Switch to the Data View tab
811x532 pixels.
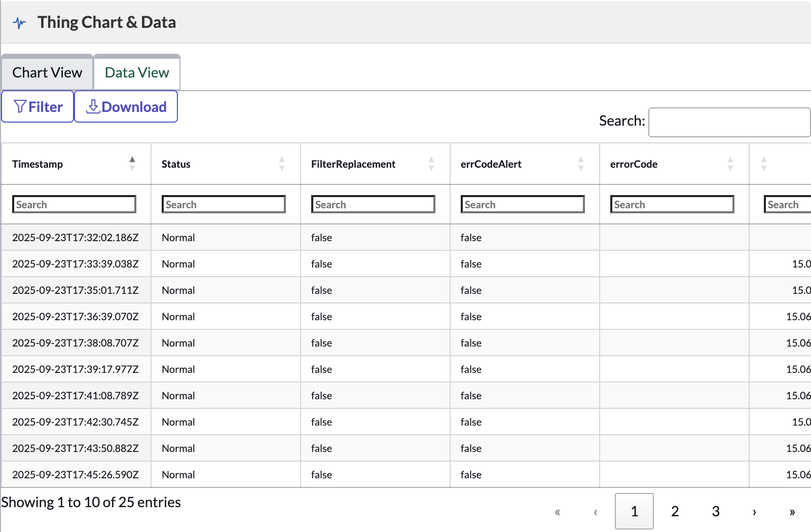(137, 72)
